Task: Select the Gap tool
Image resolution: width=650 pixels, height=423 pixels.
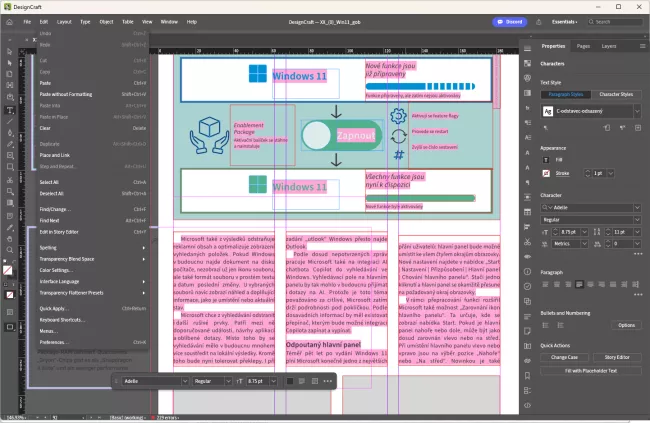Action: coord(10,85)
